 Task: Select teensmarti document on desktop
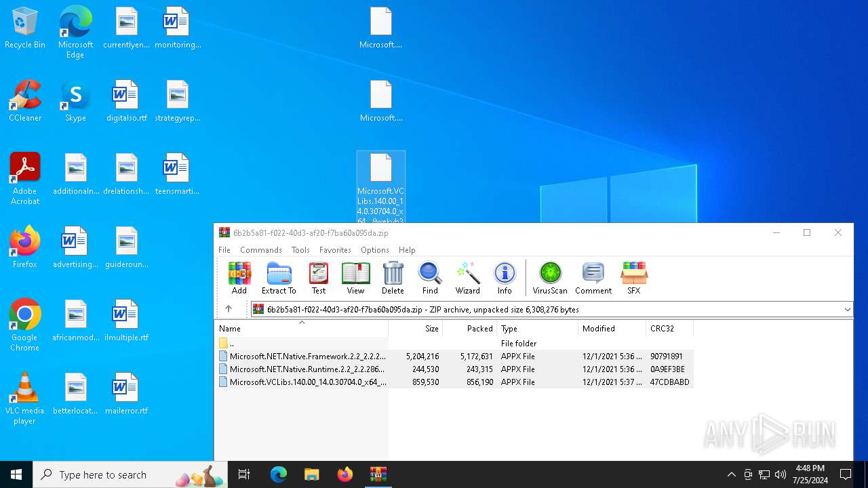[177, 175]
